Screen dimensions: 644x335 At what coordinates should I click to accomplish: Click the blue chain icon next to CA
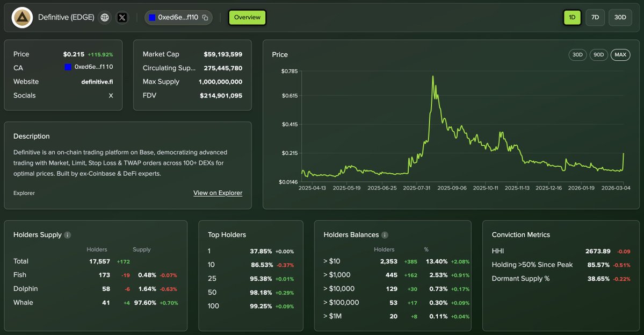tap(67, 67)
